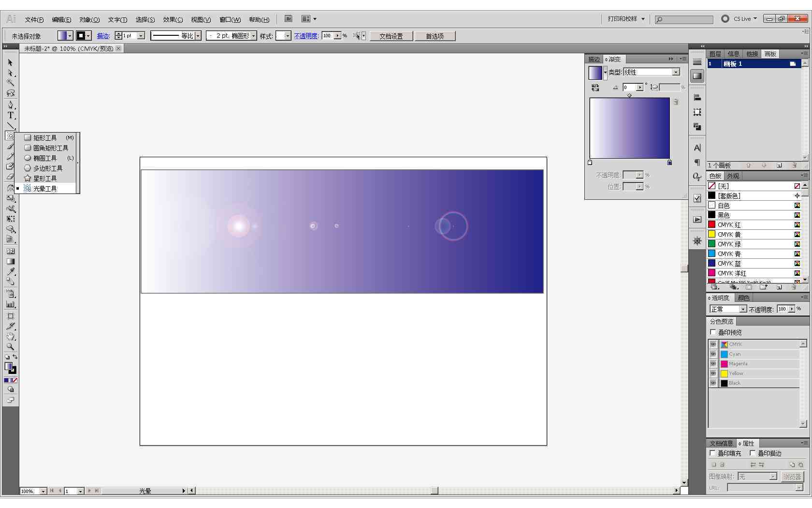Open the CS Live dropdown
Image resolution: width=812 pixels, height=508 pixels.
pyautogui.click(x=745, y=19)
